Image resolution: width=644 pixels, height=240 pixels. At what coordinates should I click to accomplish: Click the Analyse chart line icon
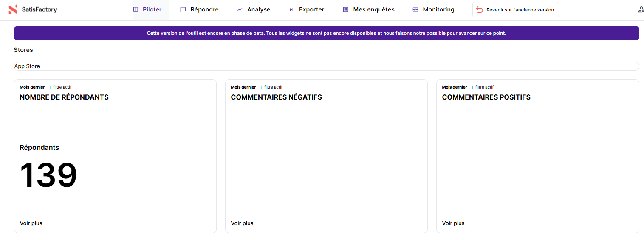pos(240,9)
